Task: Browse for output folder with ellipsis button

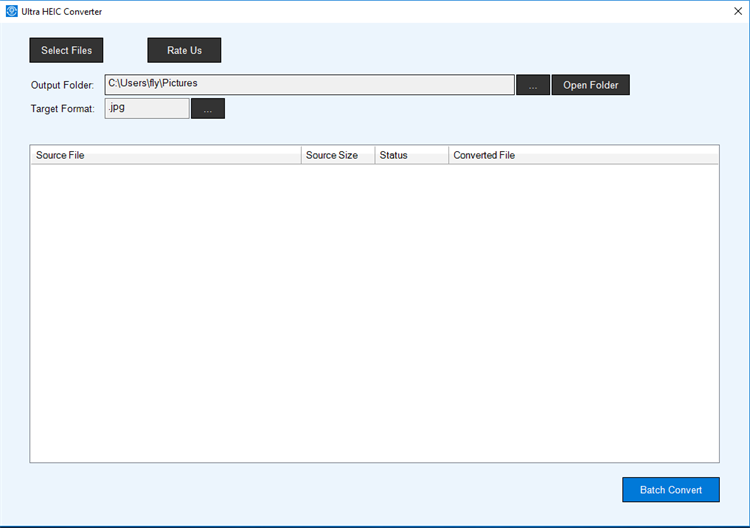Action: coord(533,85)
